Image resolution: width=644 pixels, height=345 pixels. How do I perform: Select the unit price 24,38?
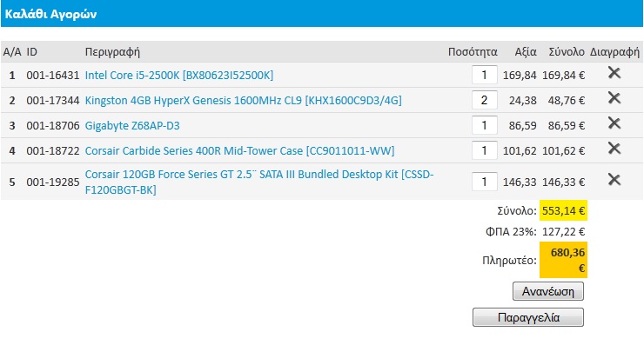(523, 100)
